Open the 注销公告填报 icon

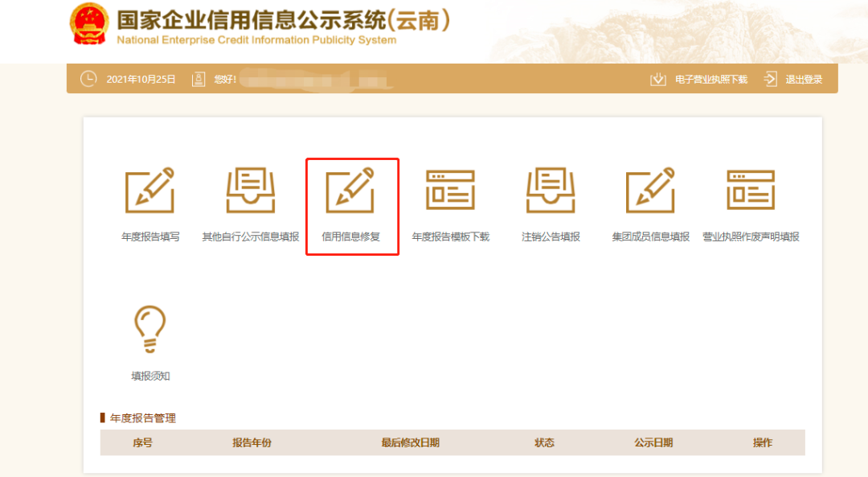[551, 191]
